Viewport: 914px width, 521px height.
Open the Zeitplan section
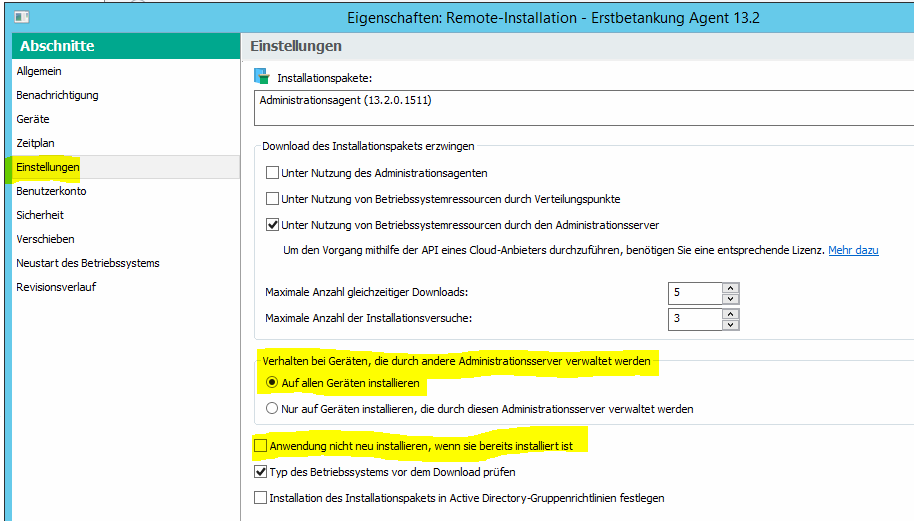coord(35,143)
